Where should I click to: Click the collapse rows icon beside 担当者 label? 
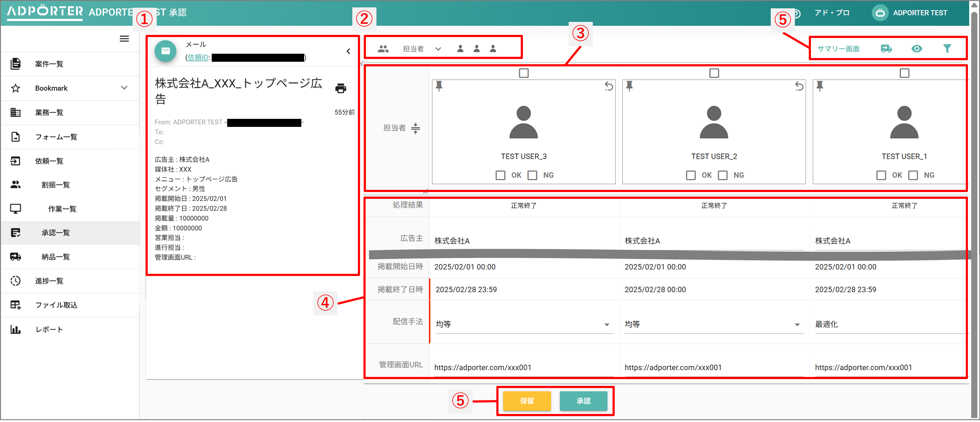click(415, 128)
